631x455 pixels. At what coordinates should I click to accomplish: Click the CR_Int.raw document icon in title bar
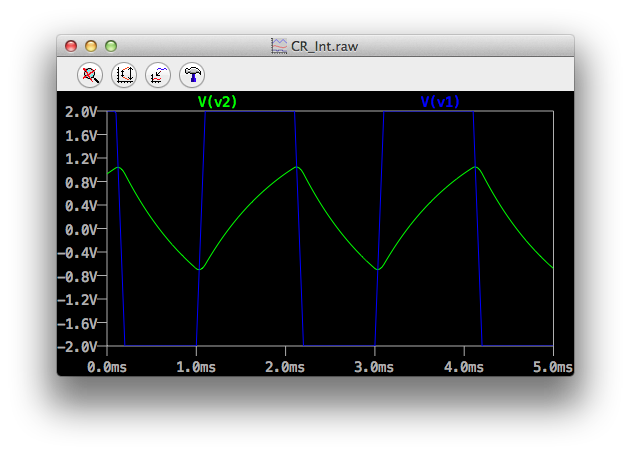click(x=277, y=46)
